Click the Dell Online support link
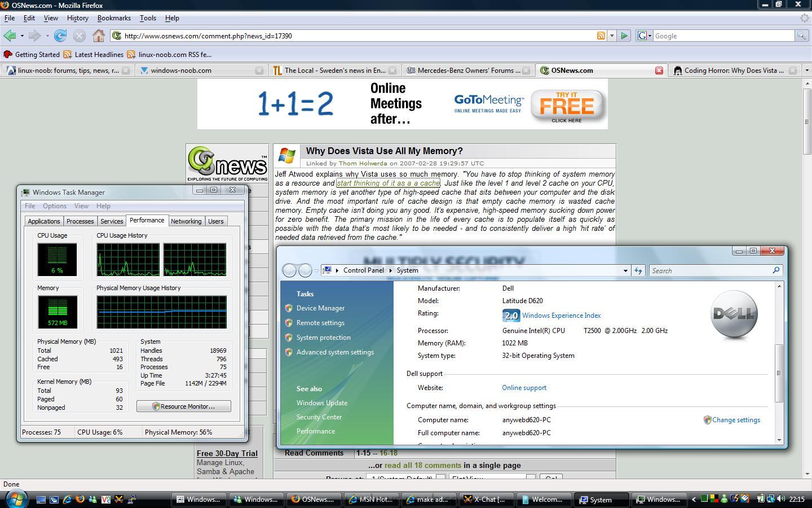 pyautogui.click(x=524, y=388)
